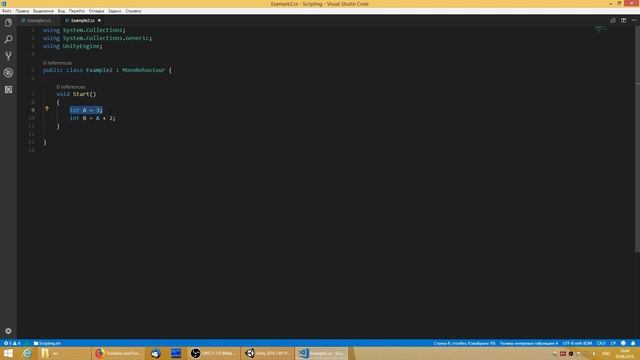Click the code minimap in the editor

[x=600, y=29]
